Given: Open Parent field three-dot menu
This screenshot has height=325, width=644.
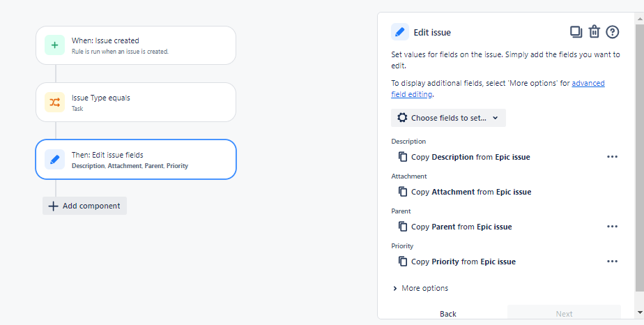Looking at the screenshot, I should (x=612, y=227).
